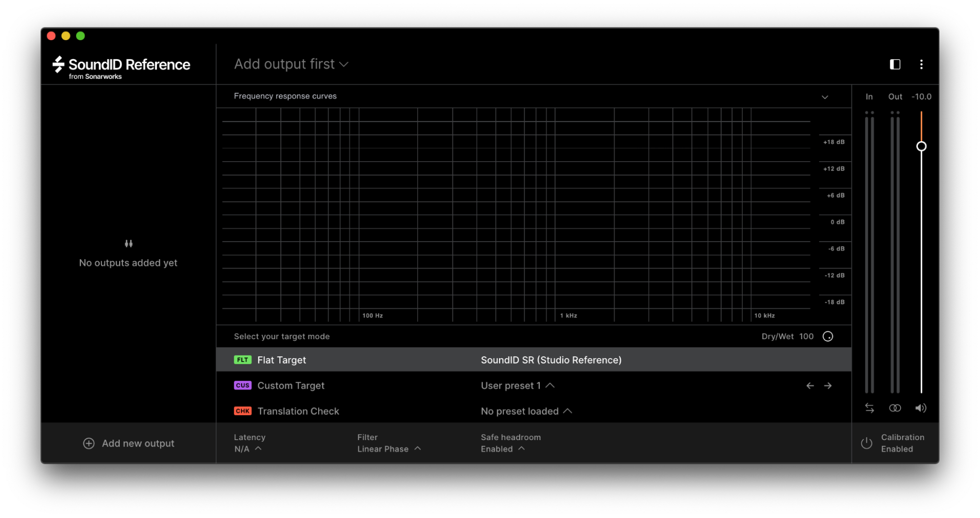
Task: Go to previous custom preset arrow
Action: [x=810, y=386]
